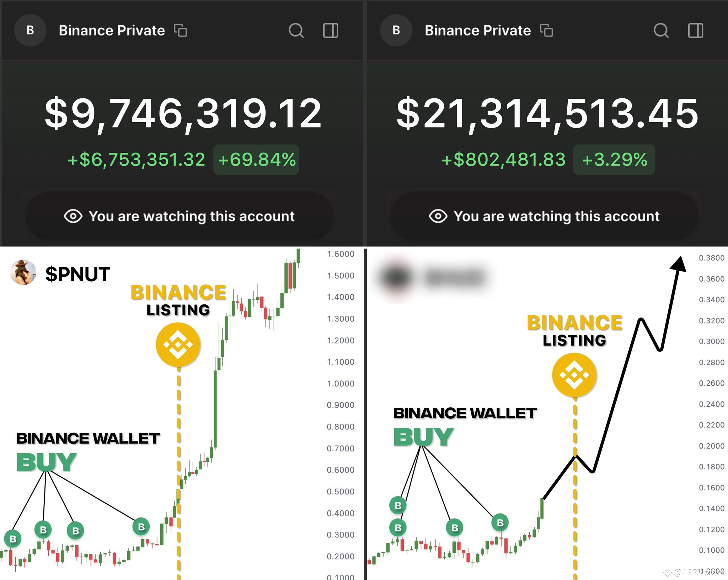The height and width of the screenshot is (580, 728).
Task: Open search in the left wallet header
Action: point(296,31)
